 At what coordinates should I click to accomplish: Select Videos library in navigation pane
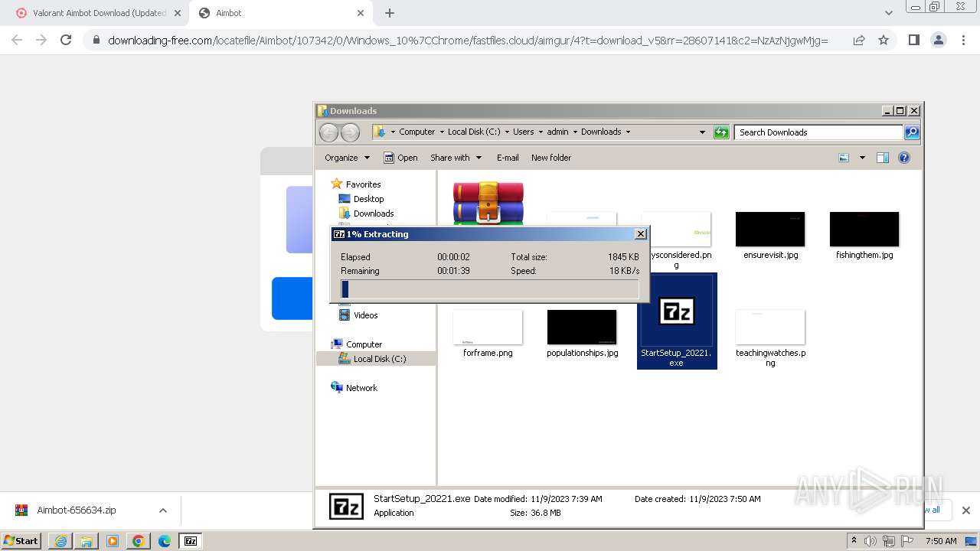pos(365,315)
